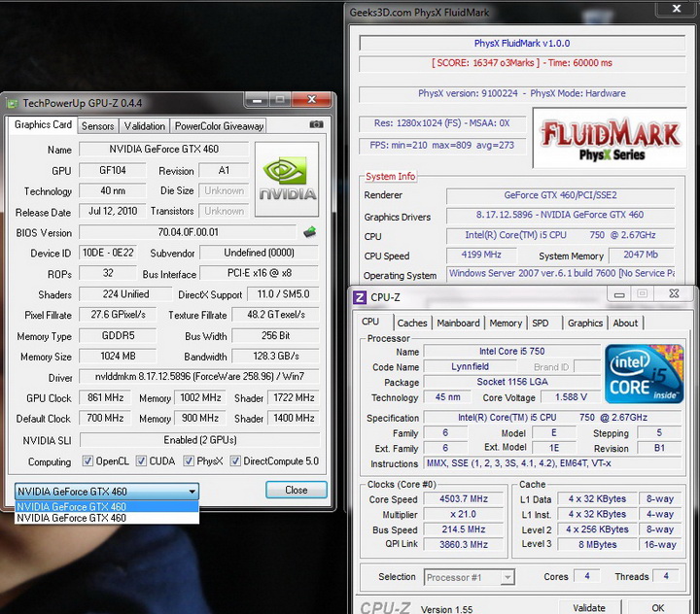Open the Graphics tab in CPU-Z
Screen dimensions: 700x614
click(x=585, y=324)
